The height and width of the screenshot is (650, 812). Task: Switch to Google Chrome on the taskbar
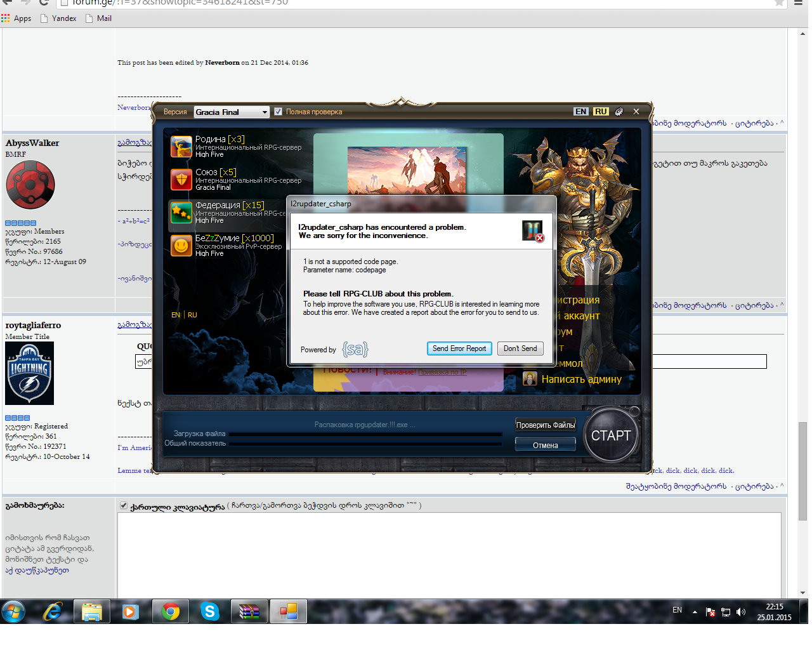pos(171,611)
